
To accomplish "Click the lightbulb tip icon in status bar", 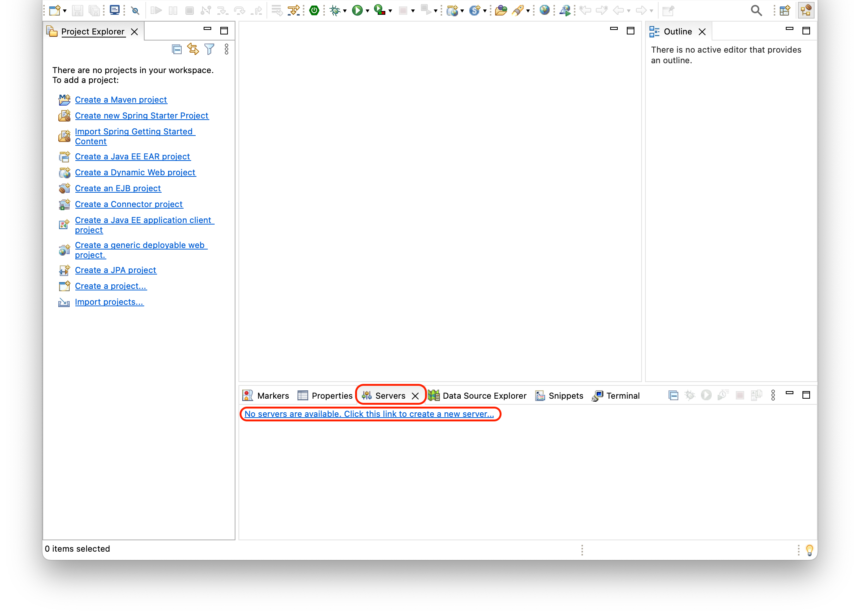I will tap(809, 550).
